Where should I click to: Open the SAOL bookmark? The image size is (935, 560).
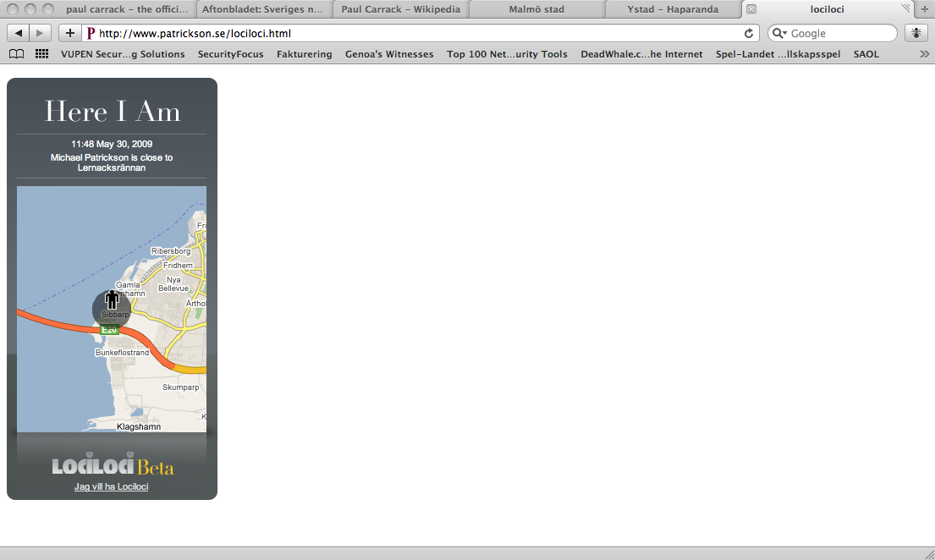[866, 54]
